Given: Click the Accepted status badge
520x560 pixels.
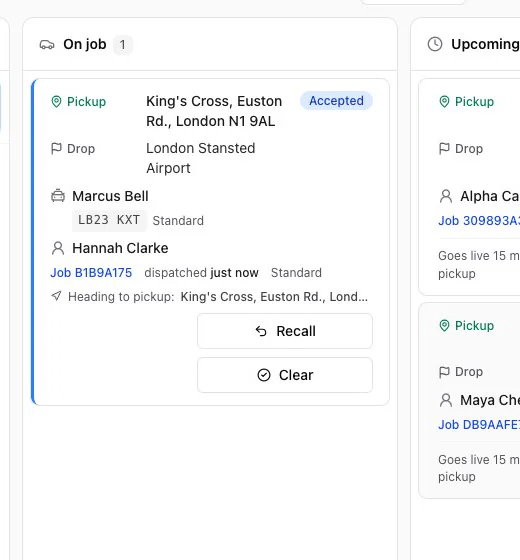Looking at the screenshot, I should 336,101.
